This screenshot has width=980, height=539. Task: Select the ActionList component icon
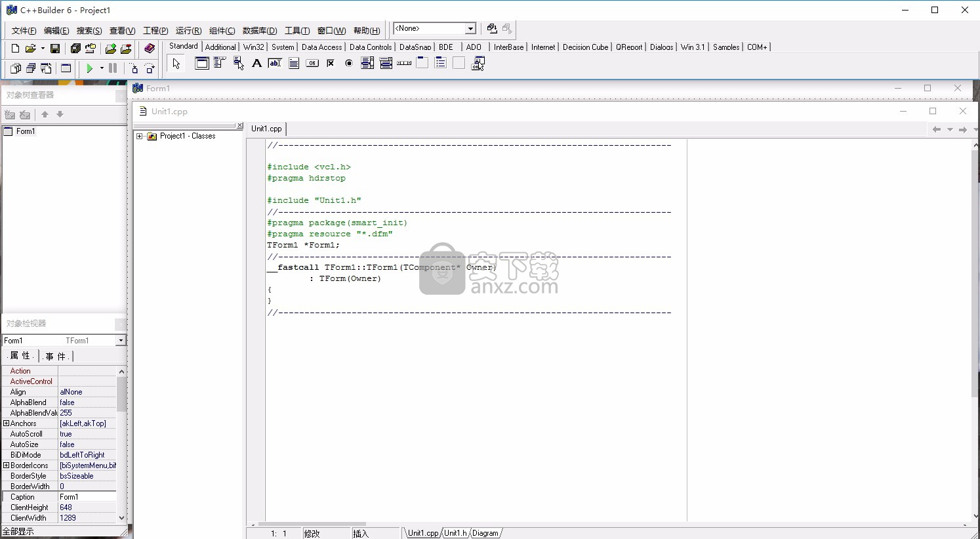pos(478,64)
